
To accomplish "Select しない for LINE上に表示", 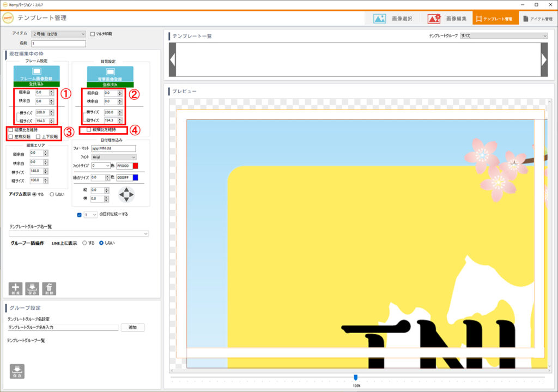I will (101, 243).
